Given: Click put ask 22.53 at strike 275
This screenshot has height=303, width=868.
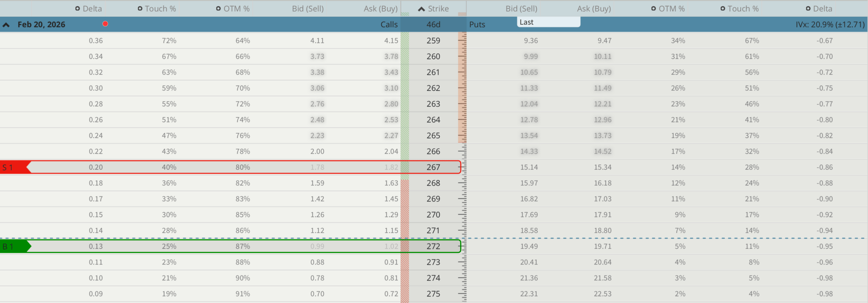Looking at the screenshot, I should point(603,294).
